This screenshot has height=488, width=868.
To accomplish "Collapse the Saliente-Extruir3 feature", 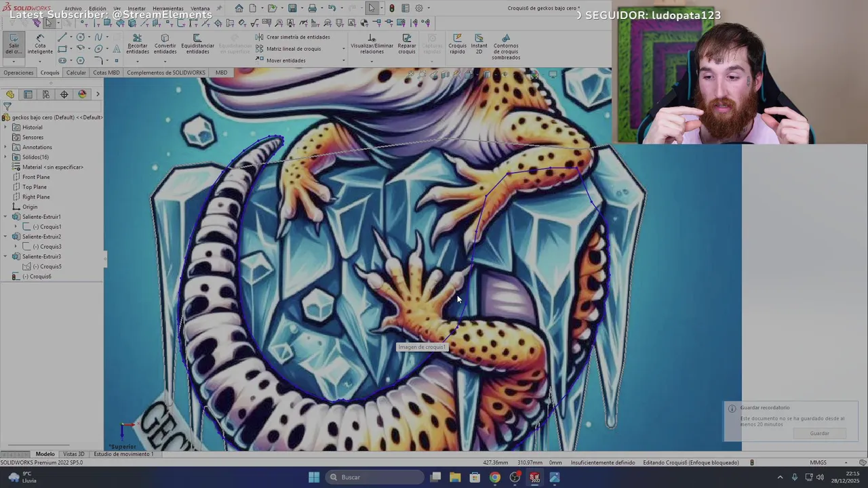I will (x=6, y=256).
